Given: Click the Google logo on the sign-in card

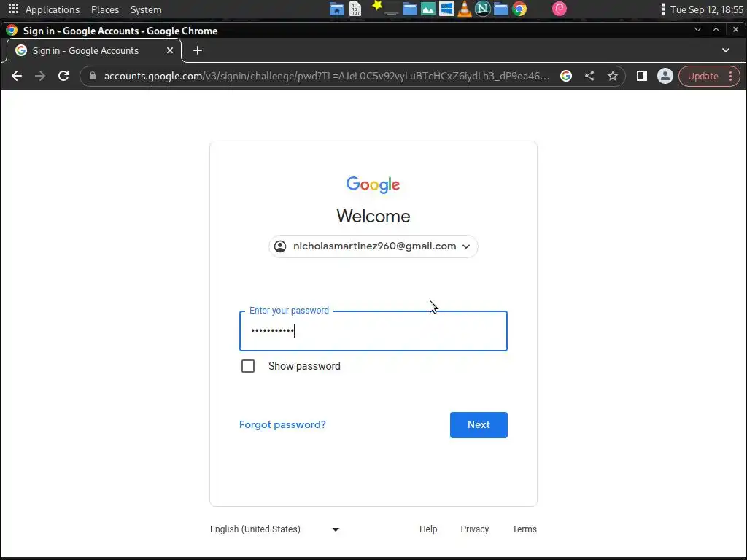Looking at the screenshot, I should (x=373, y=184).
